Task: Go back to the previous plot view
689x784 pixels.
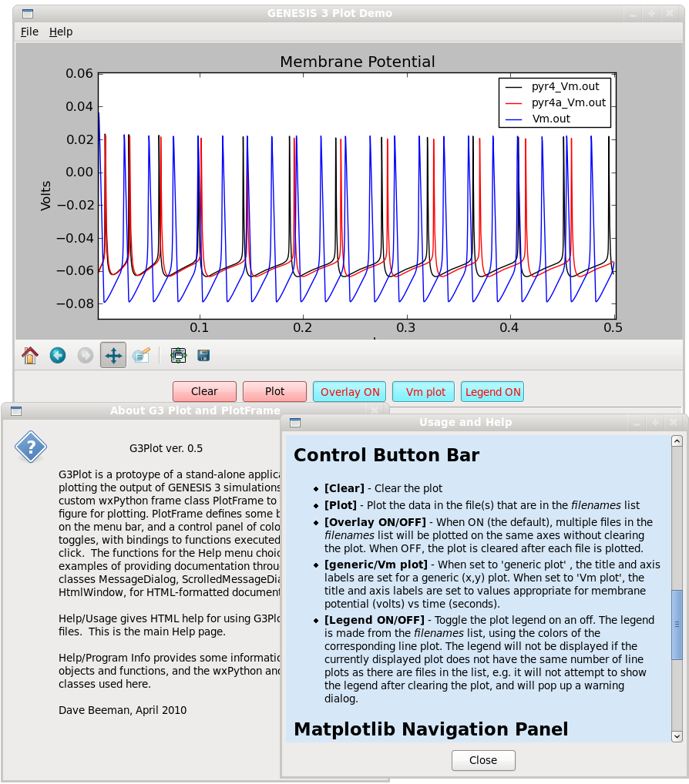Action: (x=58, y=356)
